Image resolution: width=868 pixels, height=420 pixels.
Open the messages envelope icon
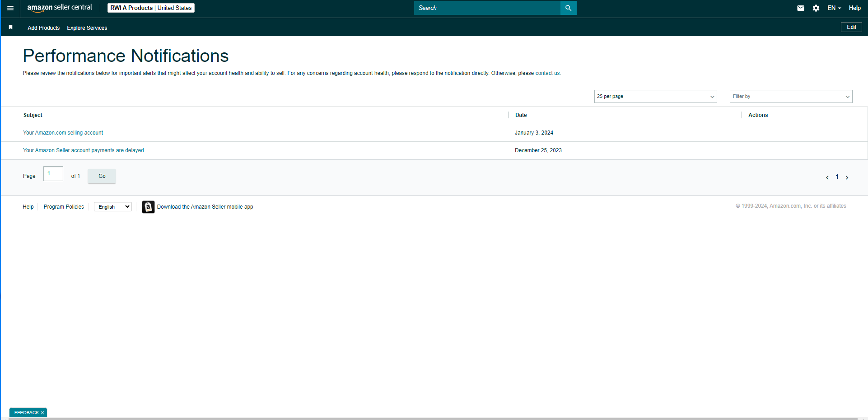tap(800, 8)
